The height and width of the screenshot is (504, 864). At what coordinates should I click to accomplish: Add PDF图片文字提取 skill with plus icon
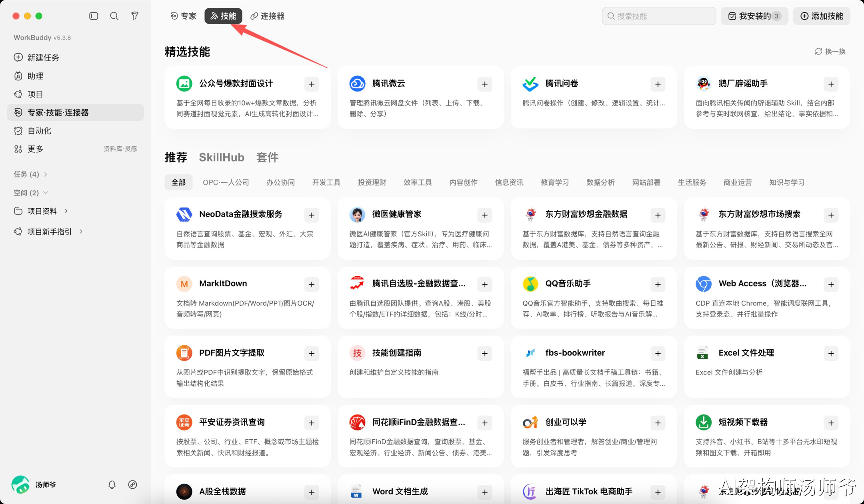312,353
